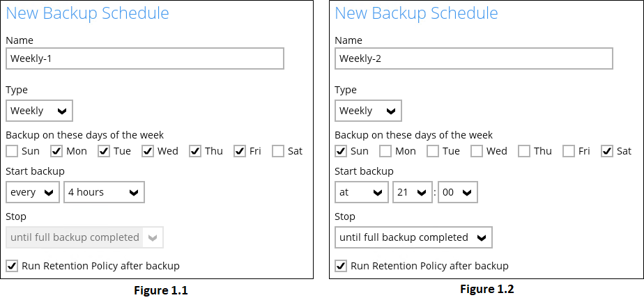Image resolution: width=644 pixels, height=300 pixels.
Task: Click the Name field containing Weekly-1
Action: [x=145, y=58]
